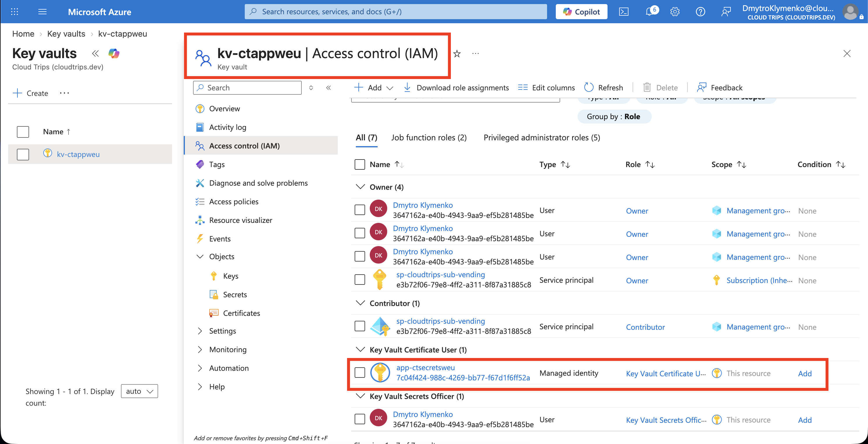Focus the top resources search box
The height and width of the screenshot is (444, 868).
coord(396,12)
